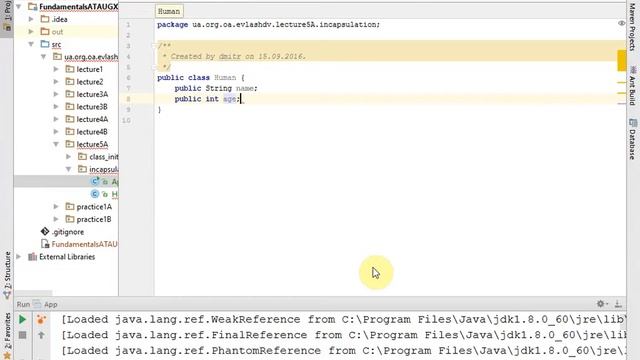Click the Human class name in declaration
This screenshot has height=360, width=640.
click(x=225, y=78)
